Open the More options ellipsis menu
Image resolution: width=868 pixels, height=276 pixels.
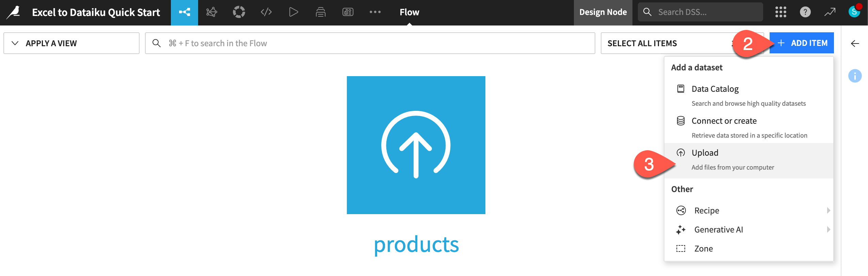point(375,12)
